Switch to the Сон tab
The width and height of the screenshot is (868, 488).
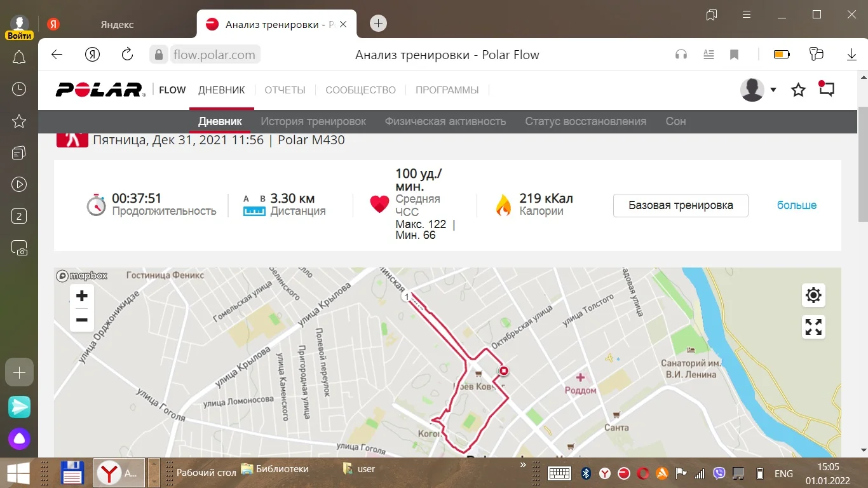pyautogui.click(x=675, y=121)
